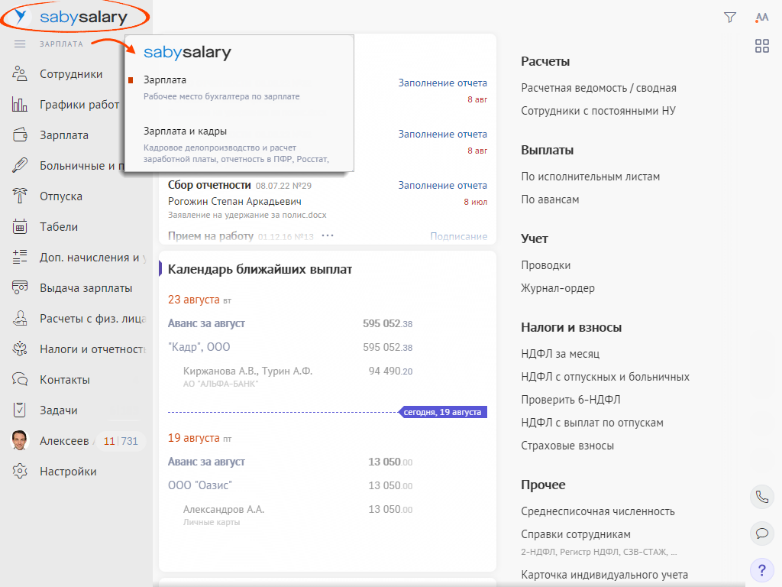Click ЗАРПЛАТА section label under logo
The height and width of the screenshot is (587, 782).
61,44
